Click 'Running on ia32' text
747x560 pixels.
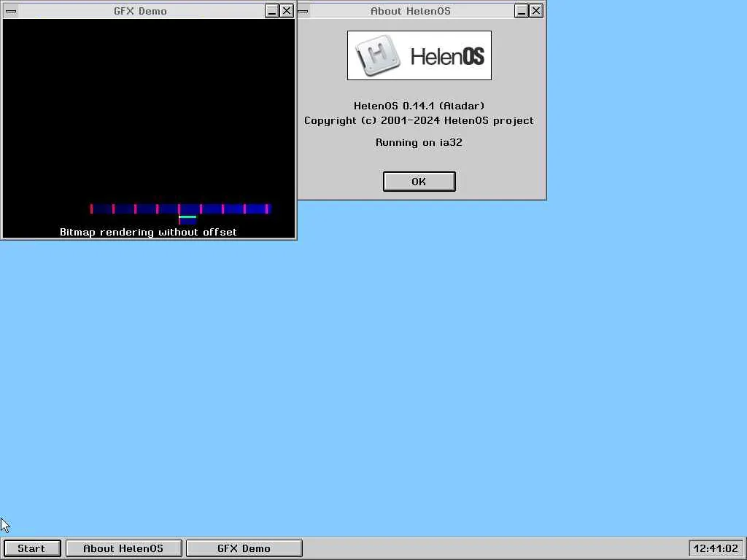click(419, 142)
